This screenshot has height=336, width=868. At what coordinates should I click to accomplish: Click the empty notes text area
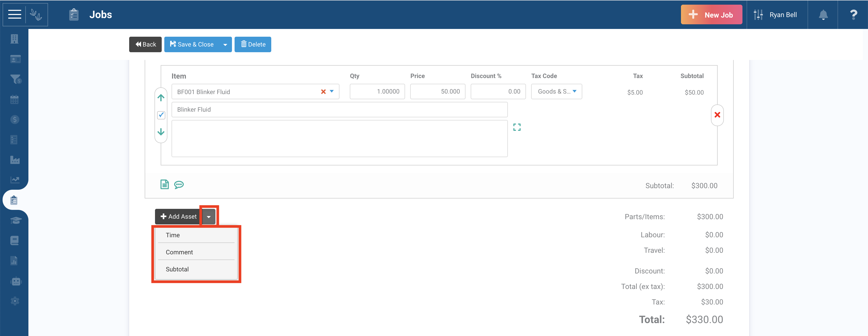click(x=339, y=139)
